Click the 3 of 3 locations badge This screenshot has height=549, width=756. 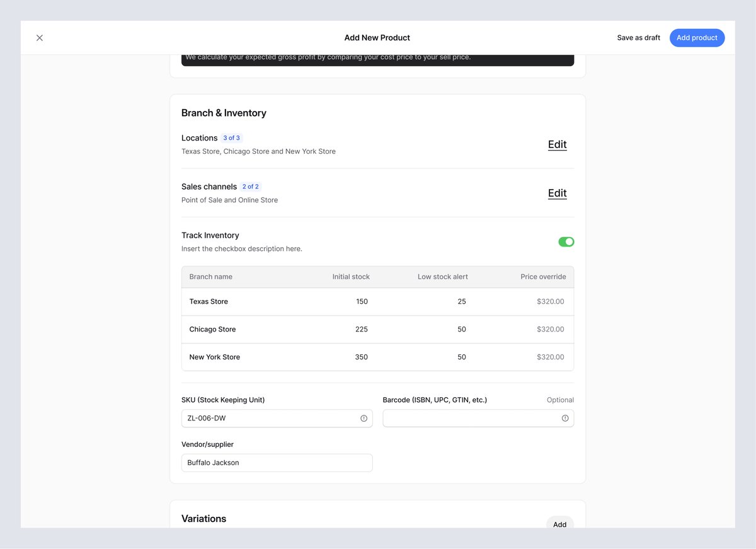pyautogui.click(x=231, y=138)
